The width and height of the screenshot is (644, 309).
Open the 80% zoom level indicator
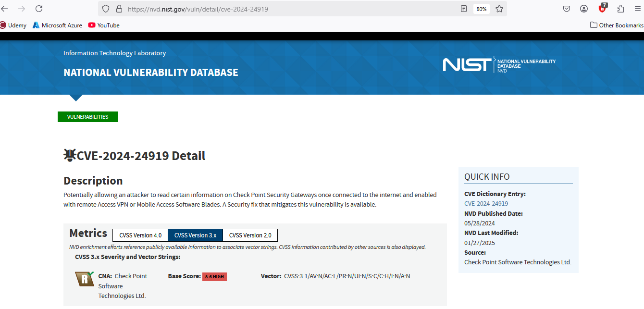pyautogui.click(x=481, y=9)
